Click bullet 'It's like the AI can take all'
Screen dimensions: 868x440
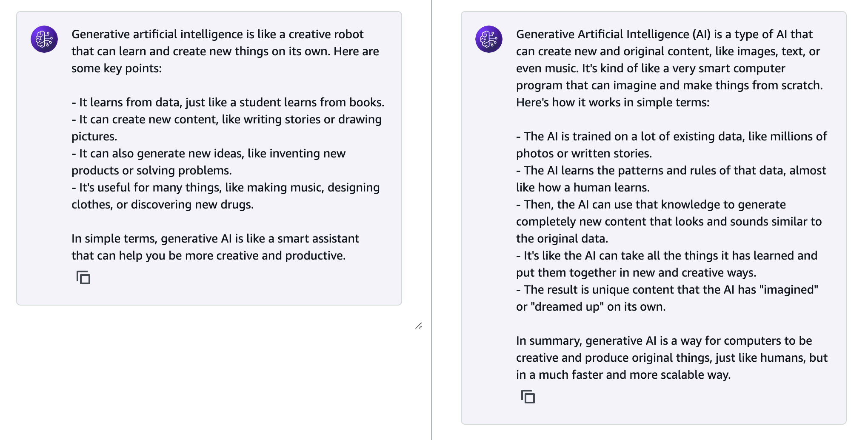click(667, 264)
